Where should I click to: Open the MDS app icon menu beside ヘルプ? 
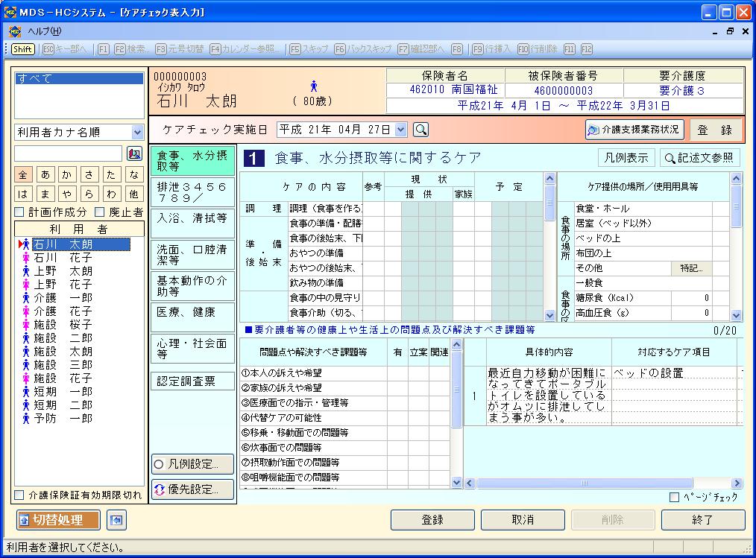pos(15,31)
